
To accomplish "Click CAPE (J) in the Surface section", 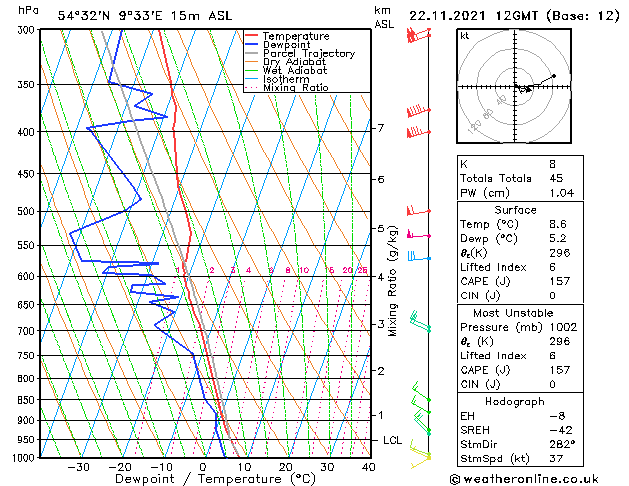I will pos(485,281).
